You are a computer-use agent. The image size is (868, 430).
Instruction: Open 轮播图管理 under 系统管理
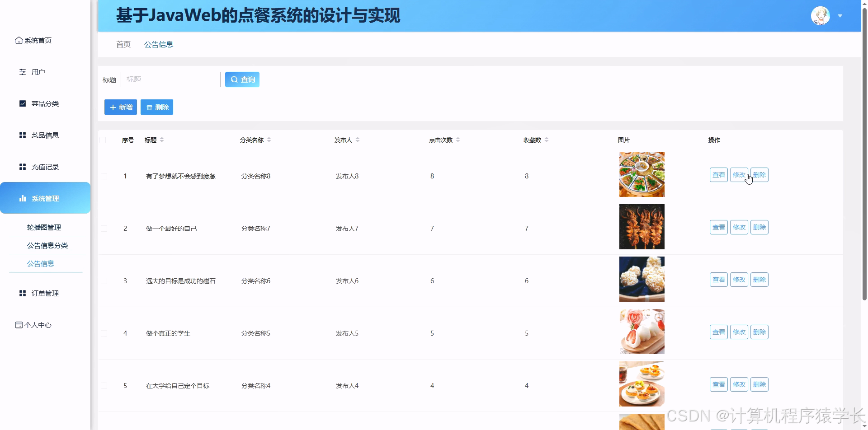coord(44,227)
